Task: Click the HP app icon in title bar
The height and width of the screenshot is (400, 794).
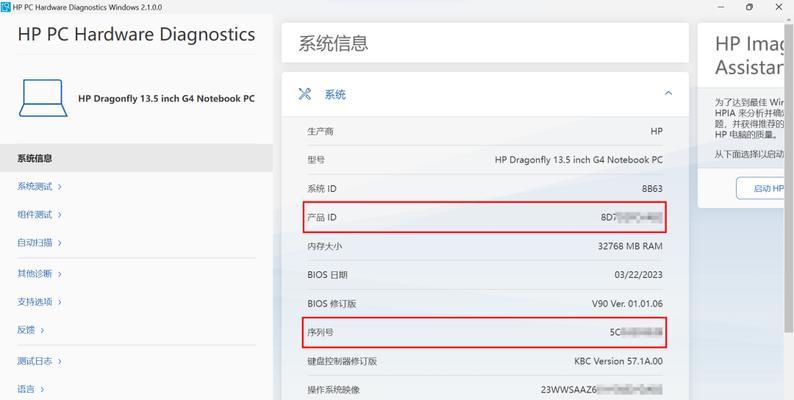Action: [6, 7]
